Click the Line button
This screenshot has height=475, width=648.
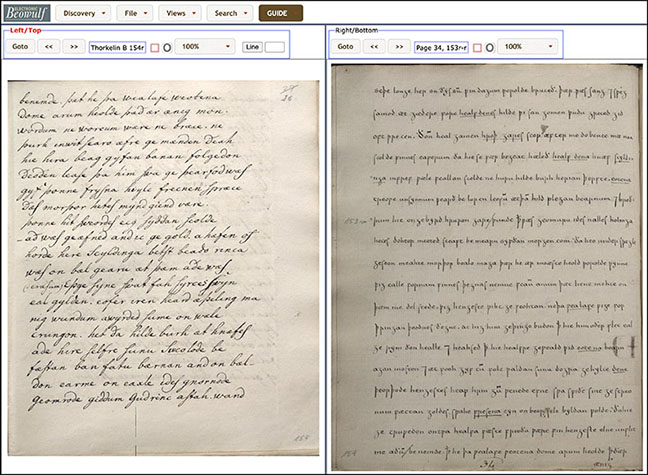click(x=252, y=47)
